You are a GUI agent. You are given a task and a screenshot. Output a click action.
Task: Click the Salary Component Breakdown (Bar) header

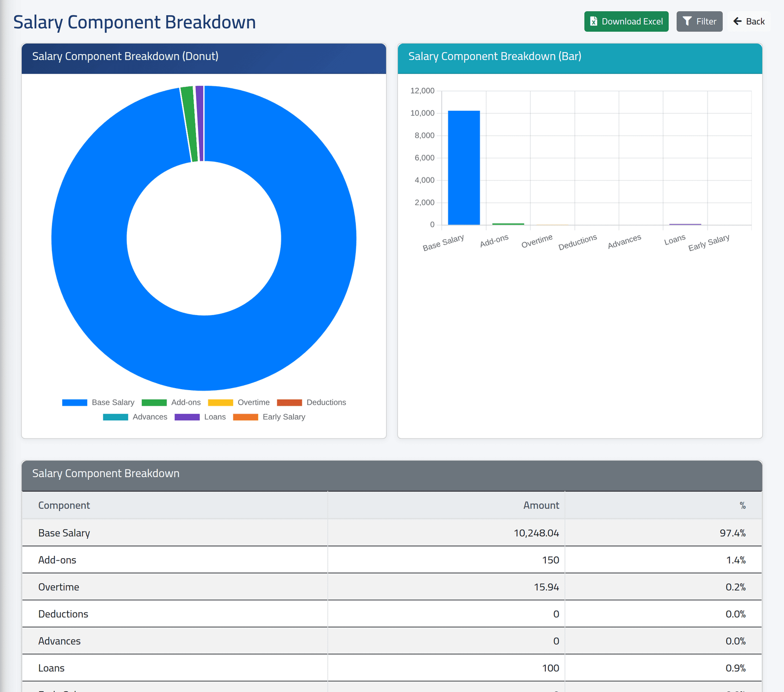click(x=580, y=58)
